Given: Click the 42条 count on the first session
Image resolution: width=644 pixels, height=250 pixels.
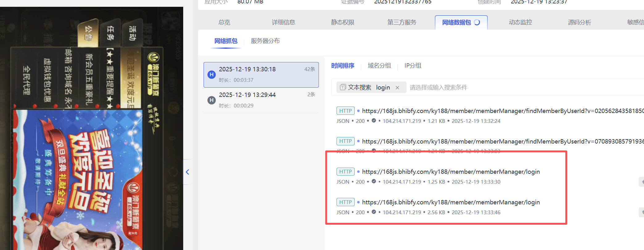Looking at the screenshot, I should point(310,69).
